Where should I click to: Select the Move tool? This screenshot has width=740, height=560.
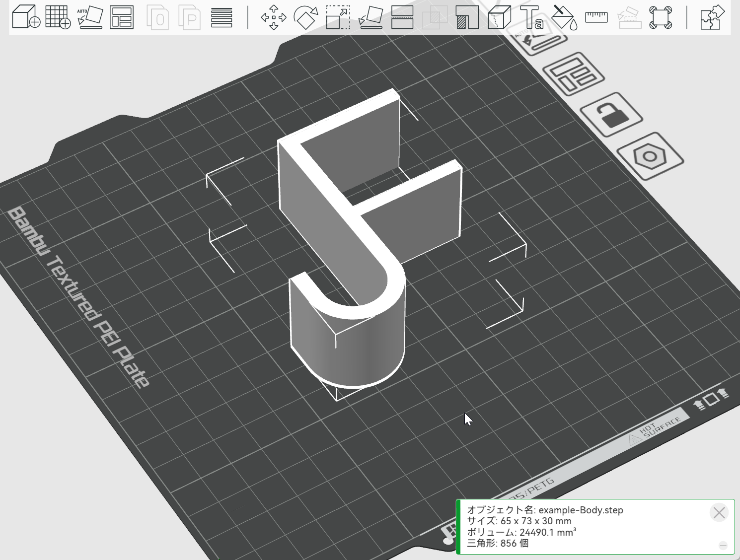pyautogui.click(x=274, y=17)
